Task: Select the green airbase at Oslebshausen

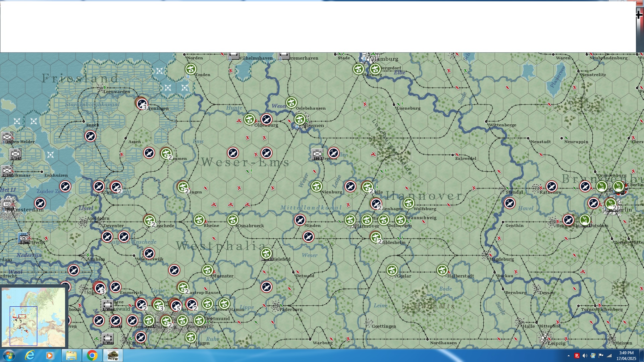Action: pos(291,103)
